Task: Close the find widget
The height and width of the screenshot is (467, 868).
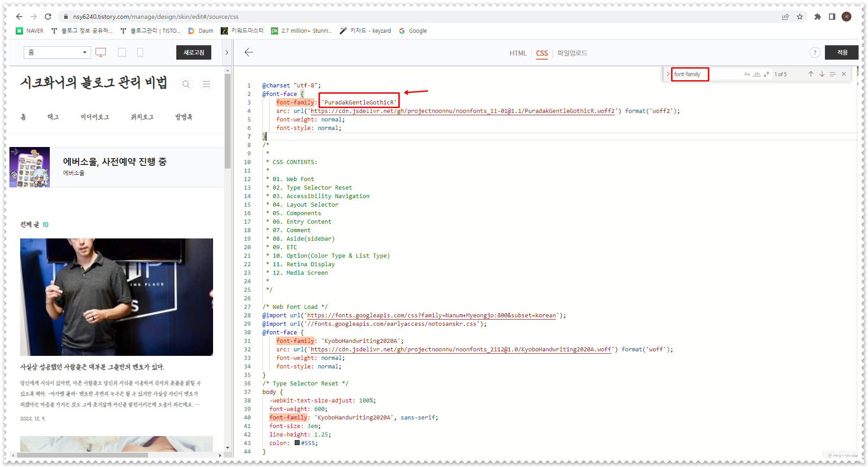Action: tap(844, 74)
